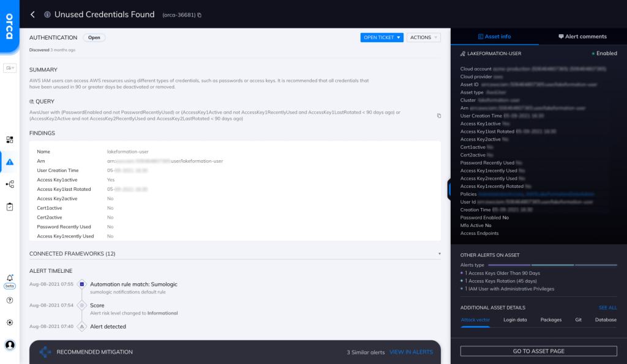627x364 pixels.
Task: Expand the Connected Frameworks (12) section
Action: (235, 254)
